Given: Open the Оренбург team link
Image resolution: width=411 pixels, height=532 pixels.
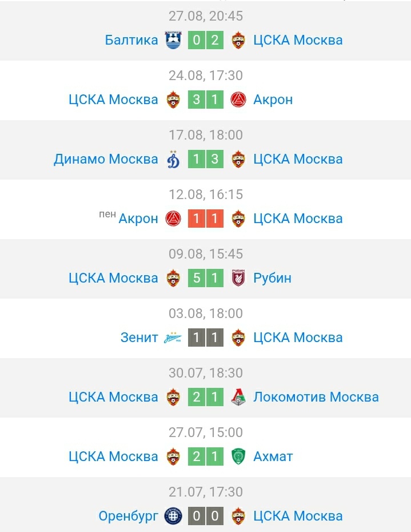Looking at the screenshot, I should coord(128,516).
